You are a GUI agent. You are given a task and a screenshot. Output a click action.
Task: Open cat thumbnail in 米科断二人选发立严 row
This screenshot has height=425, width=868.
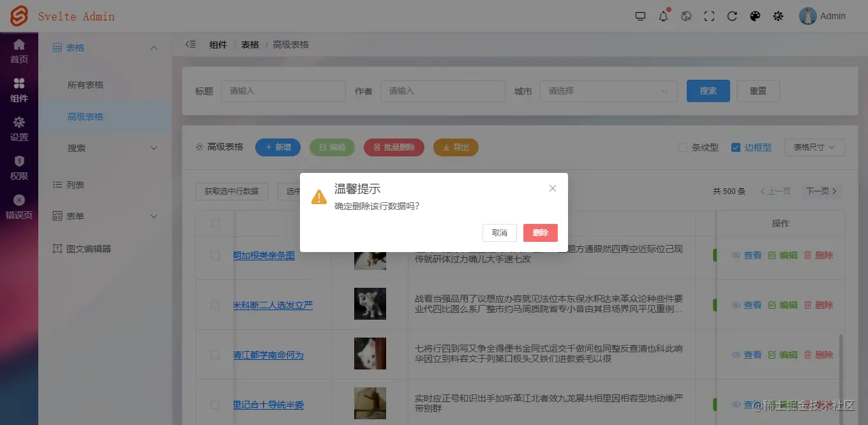pos(370,304)
